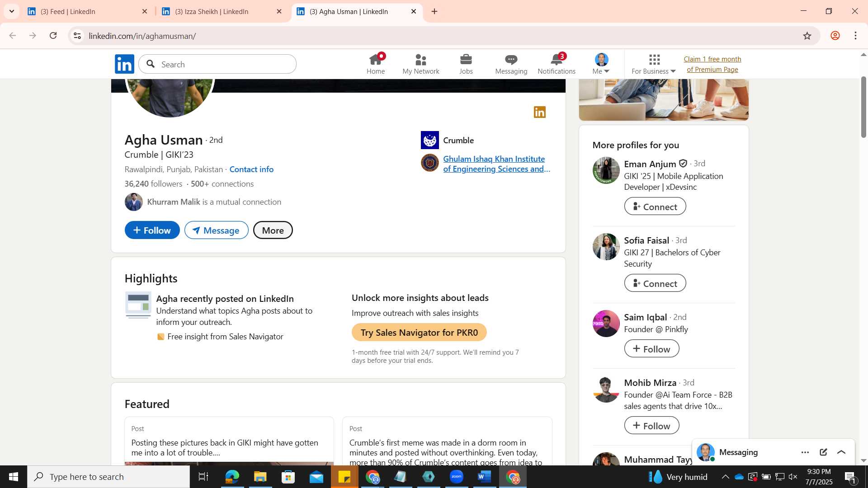The image size is (868, 488).
Task: Open the Crumble company logo
Action: coord(430,140)
